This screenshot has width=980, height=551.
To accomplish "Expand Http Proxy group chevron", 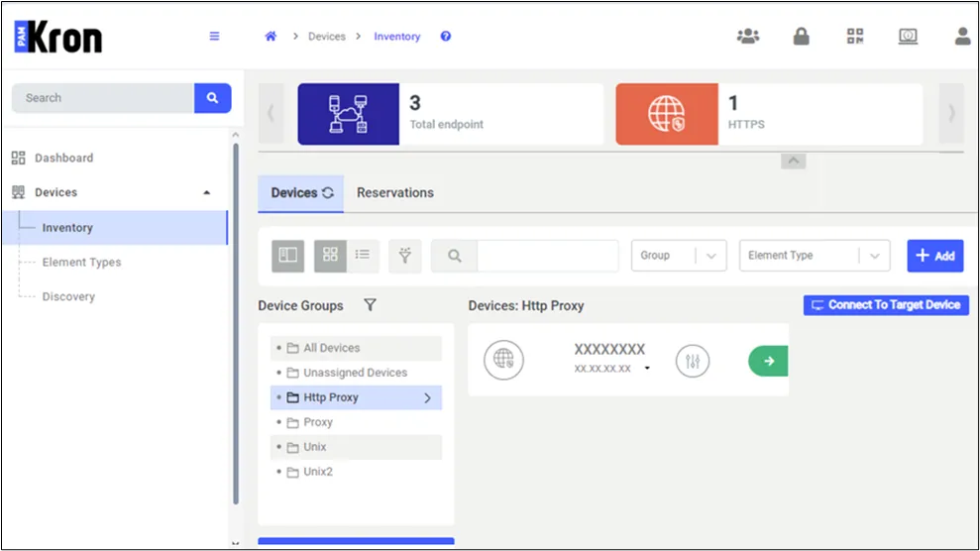I will coord(427,398).
